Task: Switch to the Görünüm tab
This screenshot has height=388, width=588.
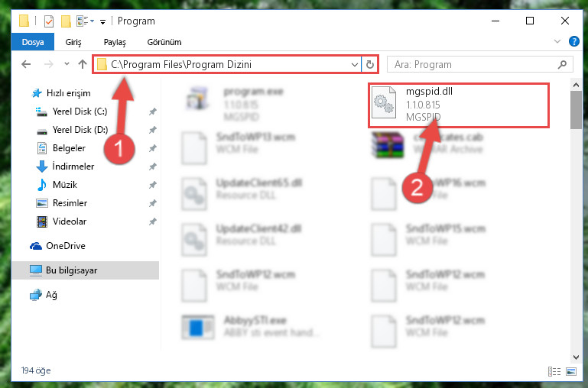Action: pyautogui.click(x=164, y=42)
